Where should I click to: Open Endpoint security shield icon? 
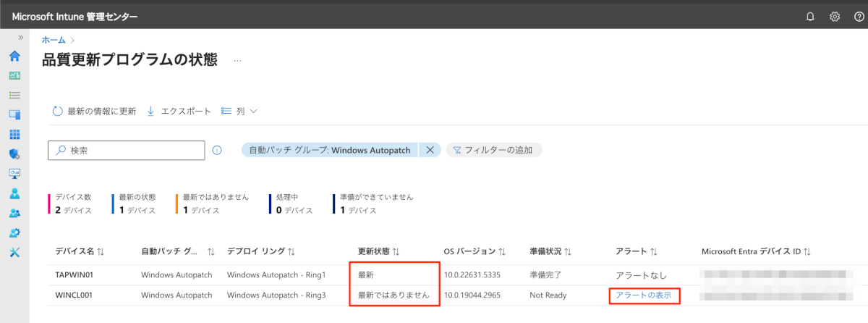[14, 154]
